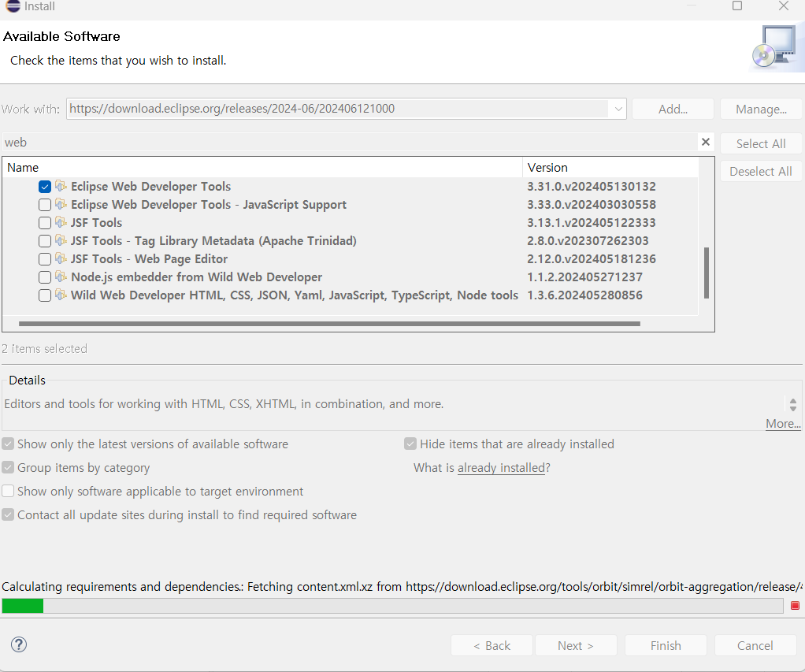
Task: Click the Manage... button
Action: (761, 109)
